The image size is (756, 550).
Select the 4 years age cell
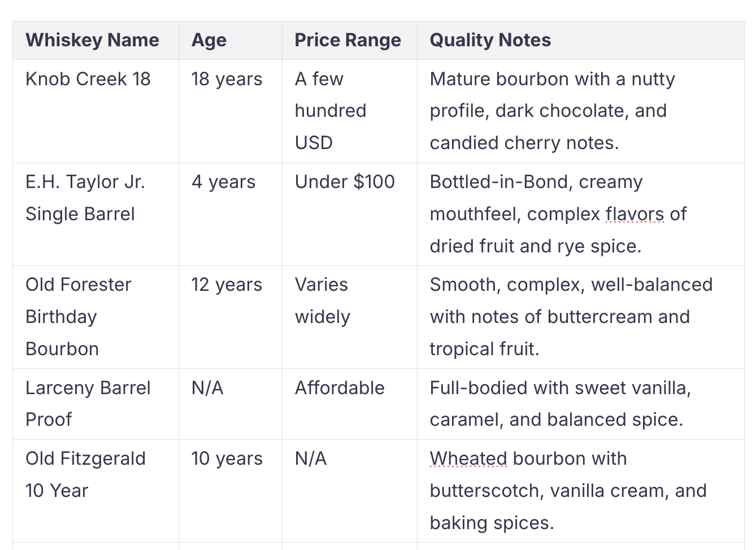(x=223, y=182)
